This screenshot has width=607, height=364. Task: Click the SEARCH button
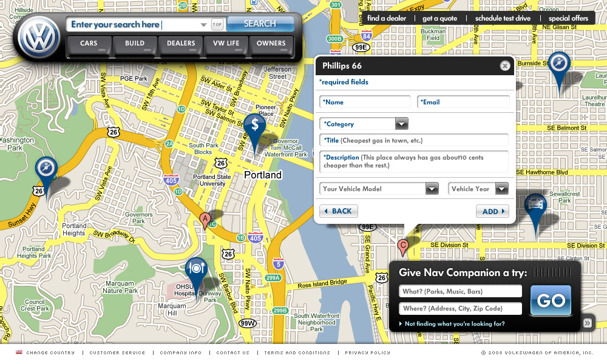(x=260, y=24)
